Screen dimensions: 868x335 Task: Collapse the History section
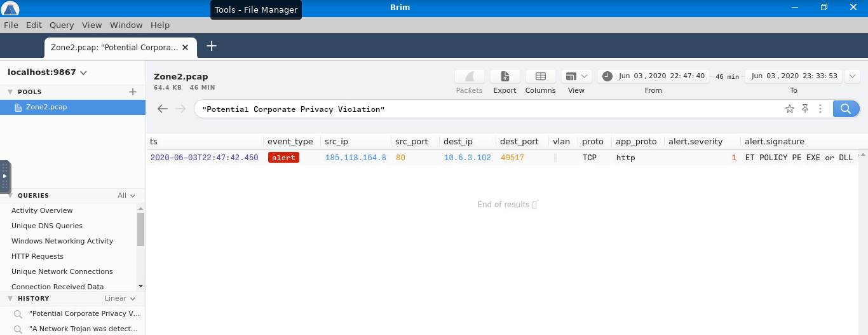(10, 299)
